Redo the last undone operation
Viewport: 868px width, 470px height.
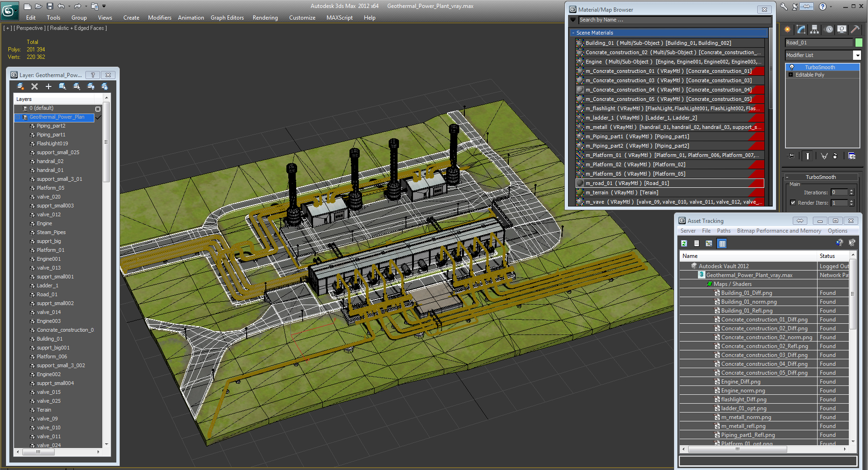(78, 6)
